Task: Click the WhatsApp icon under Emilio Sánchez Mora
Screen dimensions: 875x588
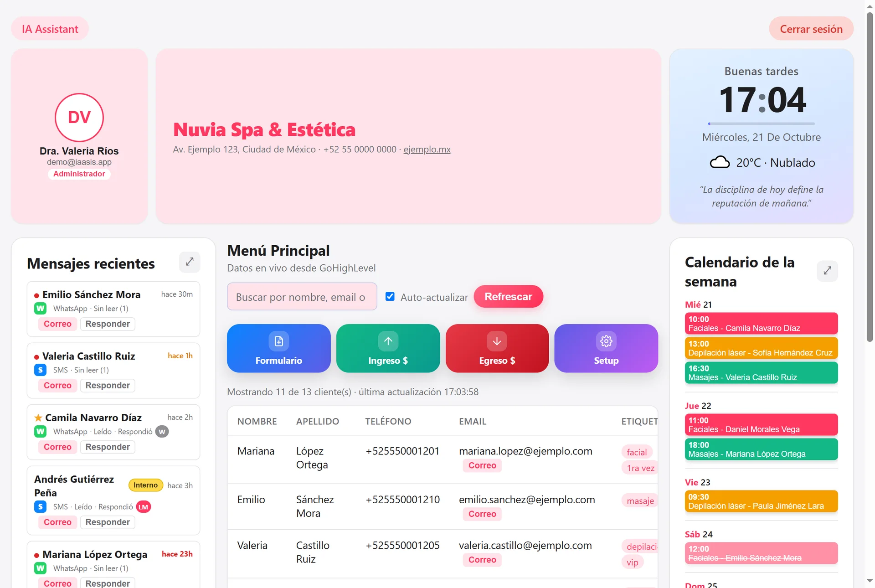Action: [41, 309]
